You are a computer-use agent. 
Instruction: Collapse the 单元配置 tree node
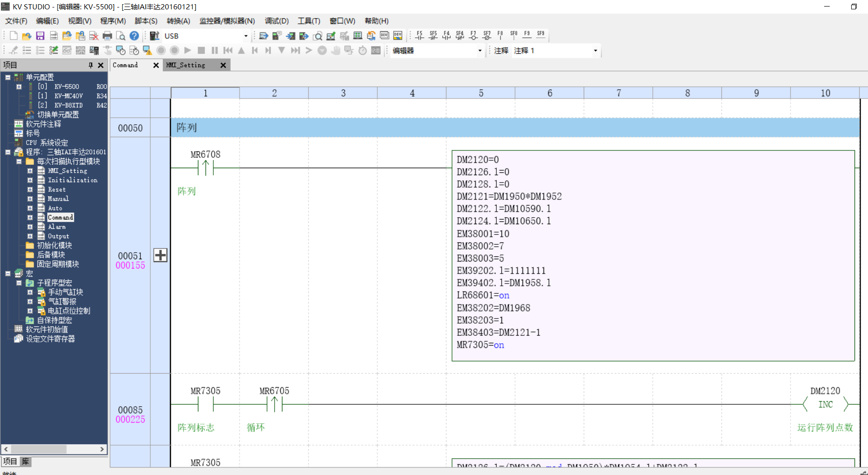pos(8,77)
